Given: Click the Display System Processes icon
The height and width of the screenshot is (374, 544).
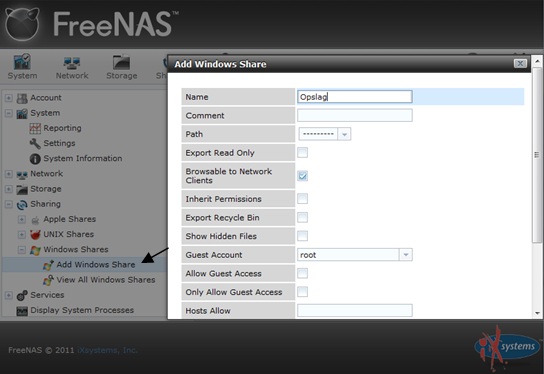Looking at the screenshot, I should (22, 311).
